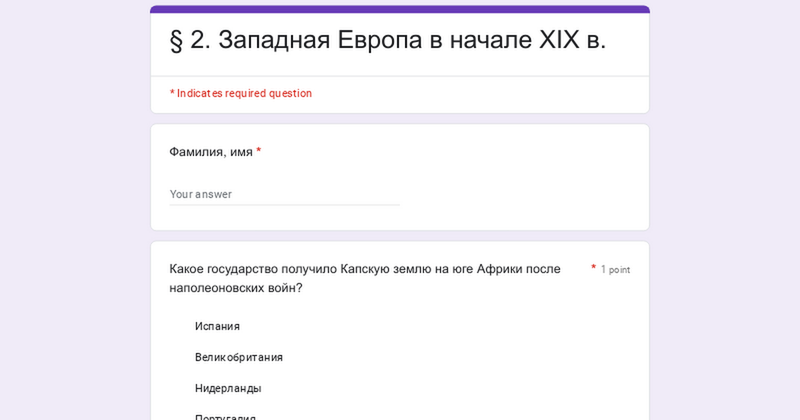Click the red asterisk next to "1 point"
The height and width of the screenshot is (420, 800).
[593, 267]
